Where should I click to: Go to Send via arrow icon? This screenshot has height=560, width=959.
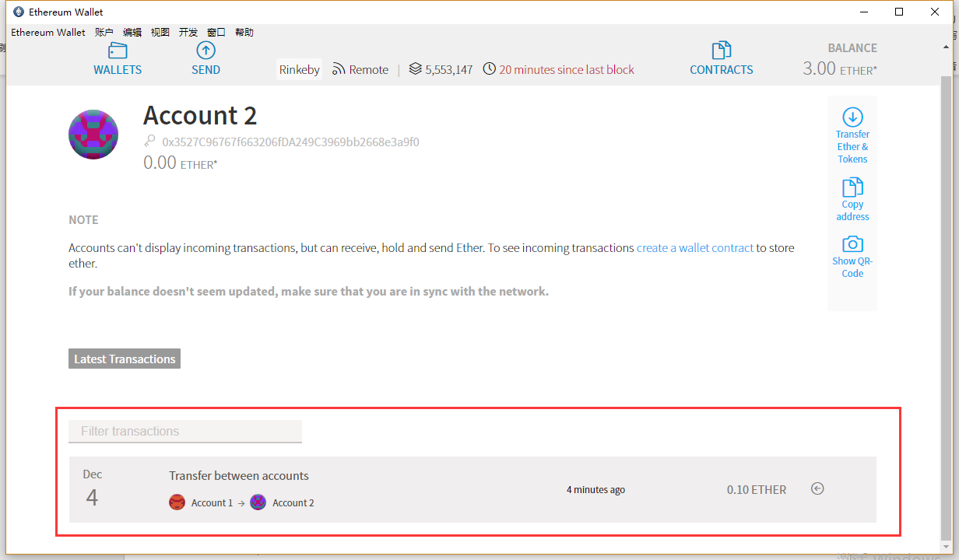point(205,51)
